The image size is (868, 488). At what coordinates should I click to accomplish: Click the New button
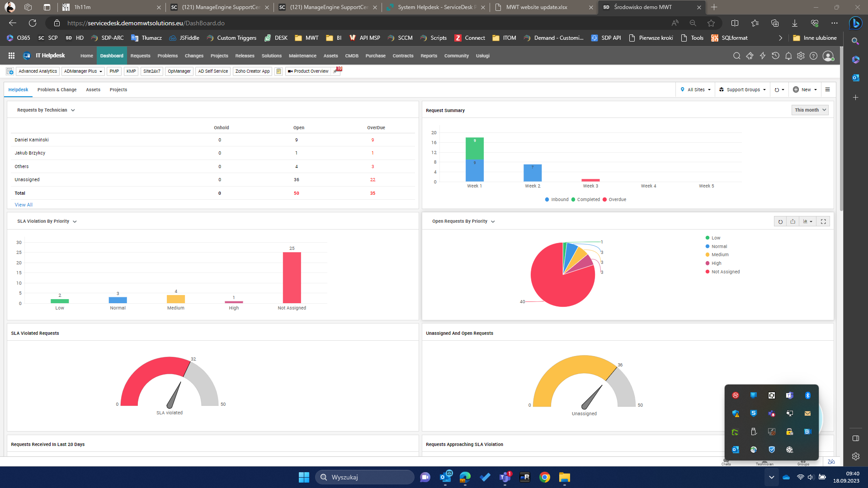pyautogui.click(x=805, y=89)
